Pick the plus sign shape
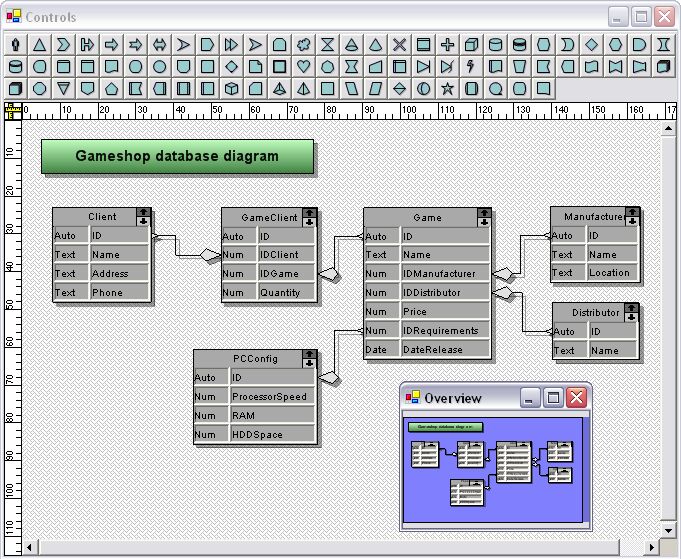Image resolution: width=681 pixels, height=559 pixels. coord(448,45)
